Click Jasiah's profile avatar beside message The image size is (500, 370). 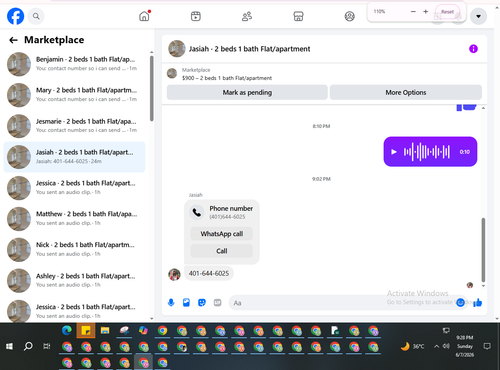click(174, 275)
